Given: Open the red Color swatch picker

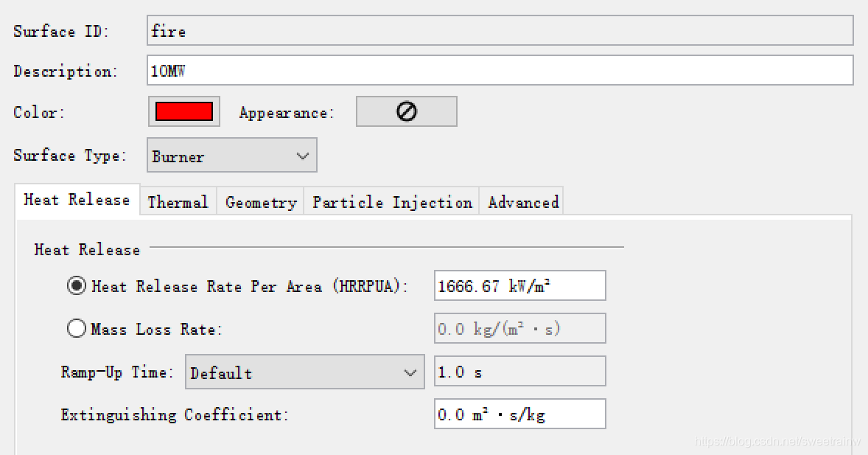Looking at the screenshot, I should click(184, 111).
